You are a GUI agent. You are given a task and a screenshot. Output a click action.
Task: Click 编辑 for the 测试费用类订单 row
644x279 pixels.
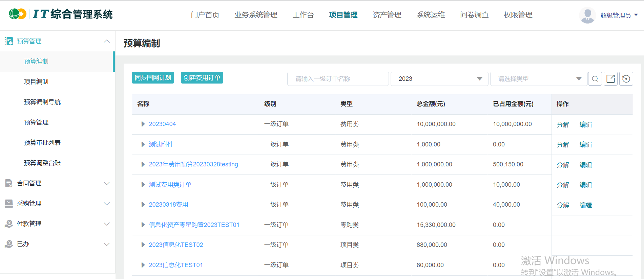pyautogui.click(x=585, y=185)
